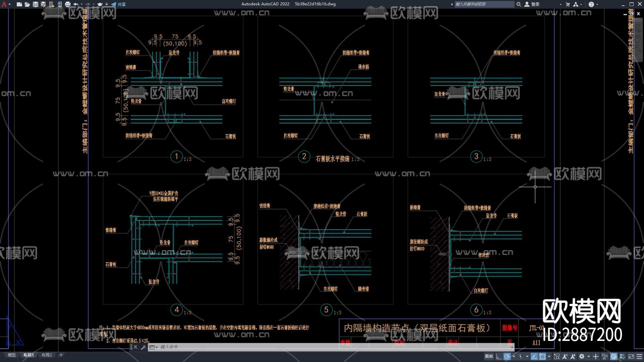
Task: Open Workspace Switching gear icon
Action: pyautogui.click(x=582, y=356)
